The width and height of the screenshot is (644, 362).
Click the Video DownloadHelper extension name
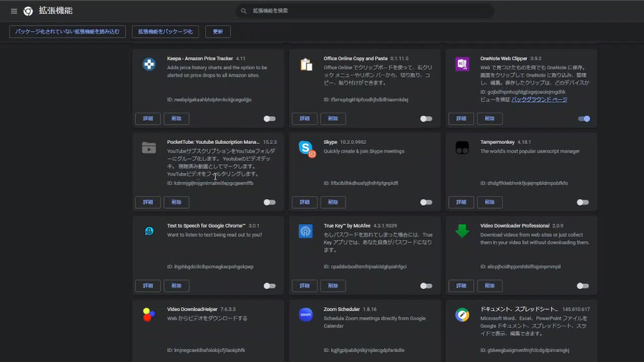[x=193, y=309]
